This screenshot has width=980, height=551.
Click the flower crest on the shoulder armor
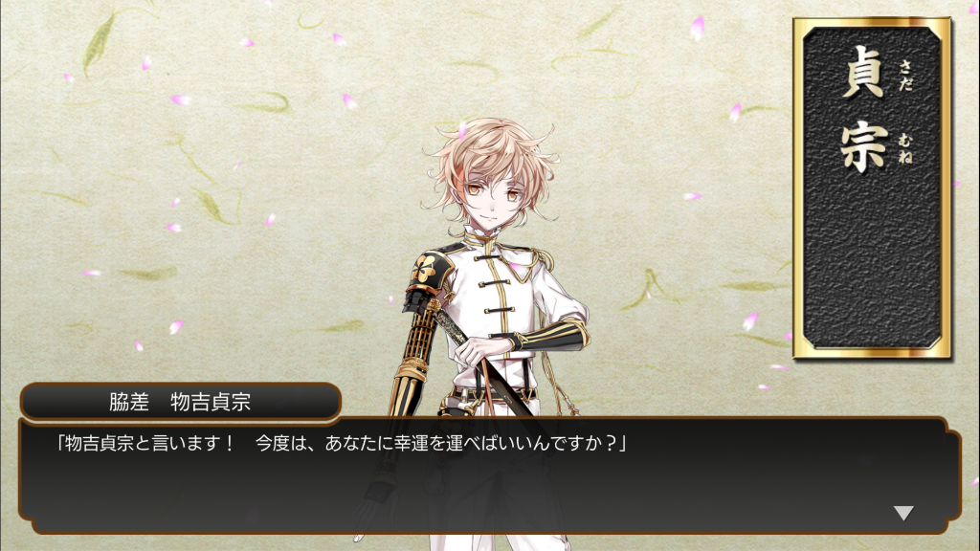coord(423,268)
